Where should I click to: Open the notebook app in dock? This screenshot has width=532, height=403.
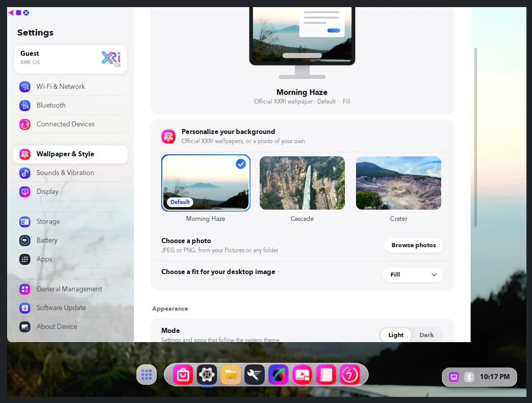point(326,375)
